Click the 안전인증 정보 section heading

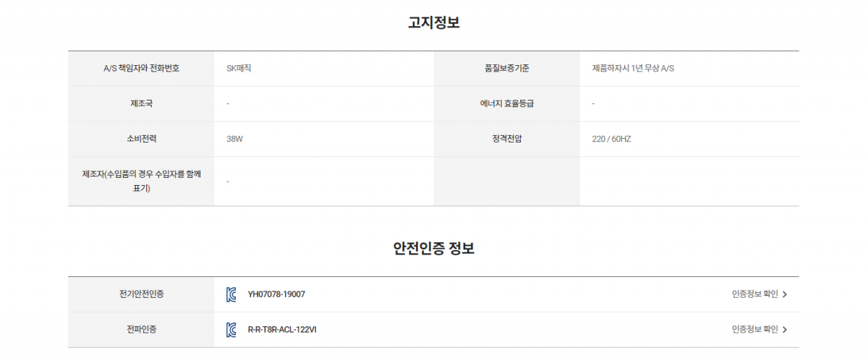point(434,249)
